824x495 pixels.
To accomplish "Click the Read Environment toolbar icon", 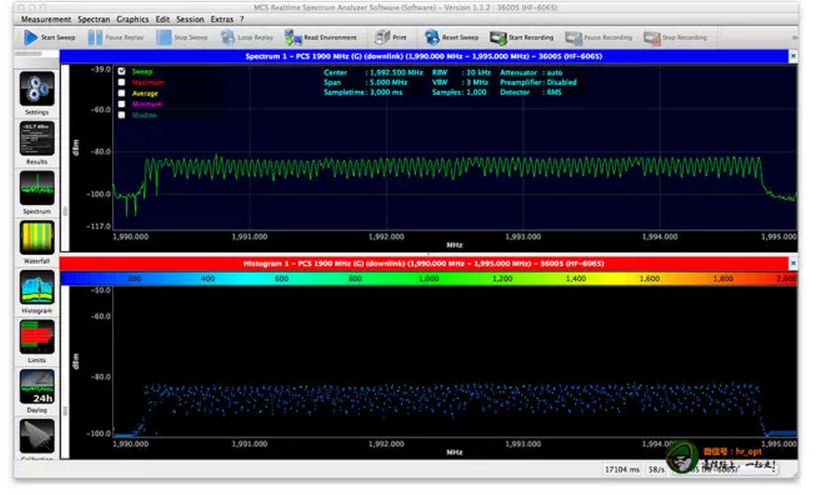I will [x=319, y=37].
